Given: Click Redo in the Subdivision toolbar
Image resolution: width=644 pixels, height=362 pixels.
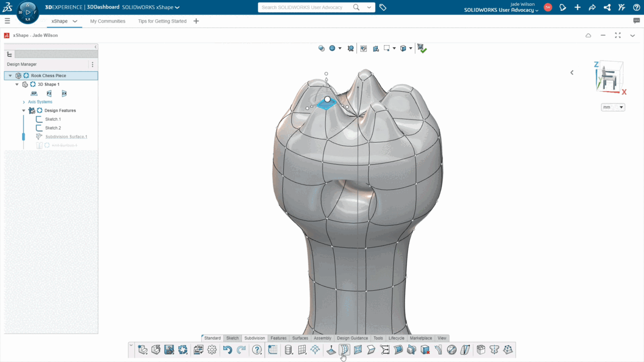Looking at the screenshot, I should coord(240,349).
